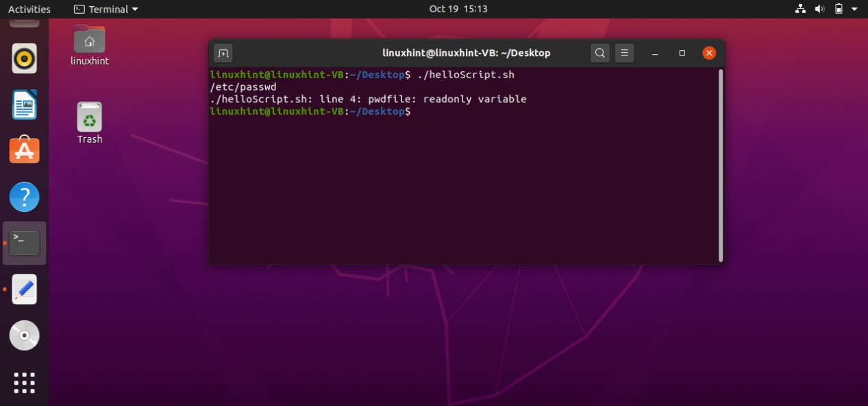Viewport: 868px width, 406px height.
Task: Click the terminal's vertical scrollbar
Action: pyautogui.click(x=720, y=165)
